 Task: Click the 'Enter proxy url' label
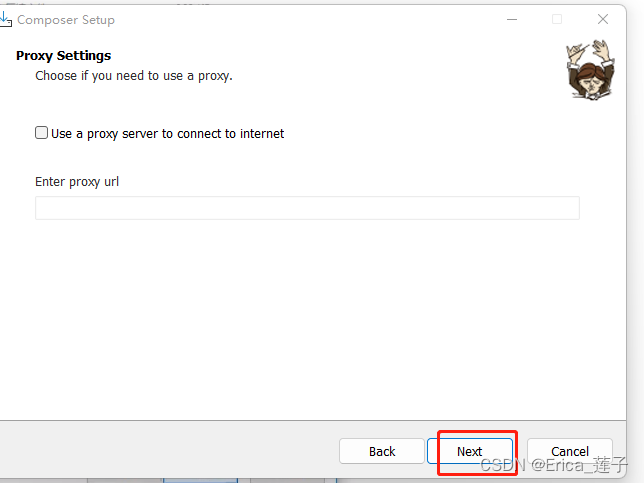coord(77,182)
